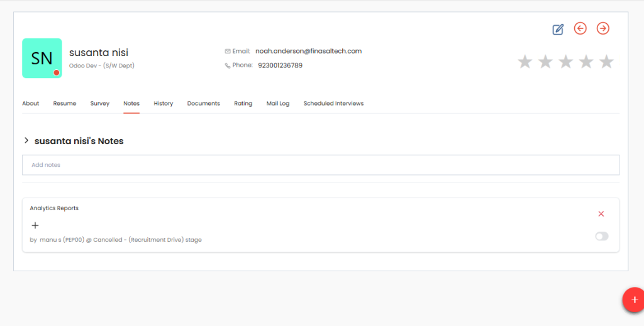Toggle the switch on the Analytics Reports note
Screen dimensions: 644x326
tap(601, 236)
